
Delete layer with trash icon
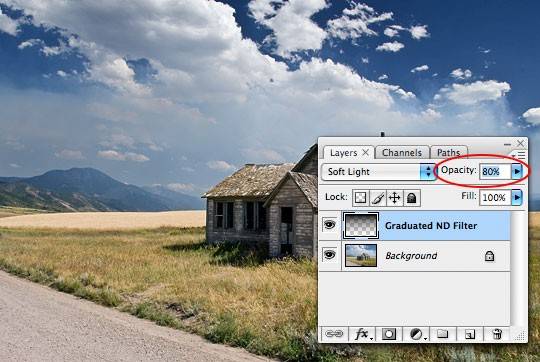point(497,334)
